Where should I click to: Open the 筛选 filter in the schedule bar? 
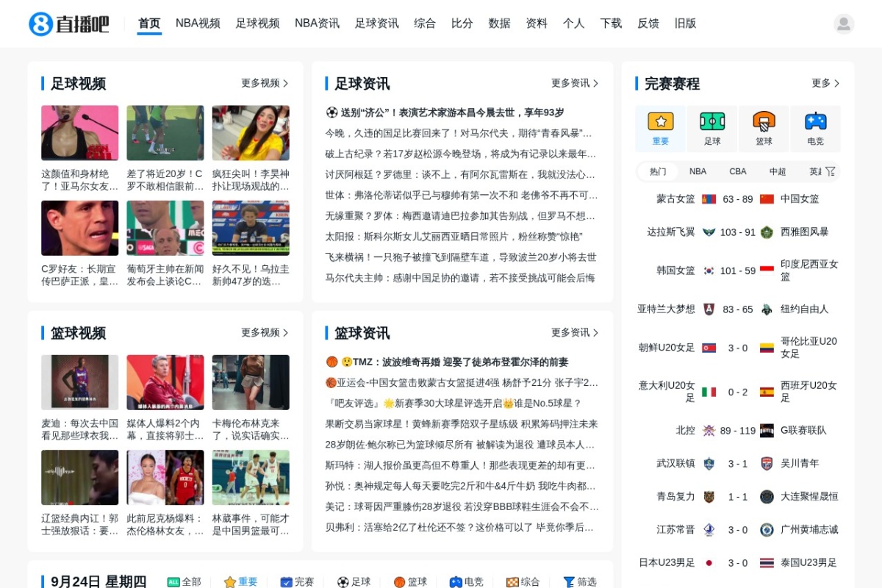(x=580, y=582)
